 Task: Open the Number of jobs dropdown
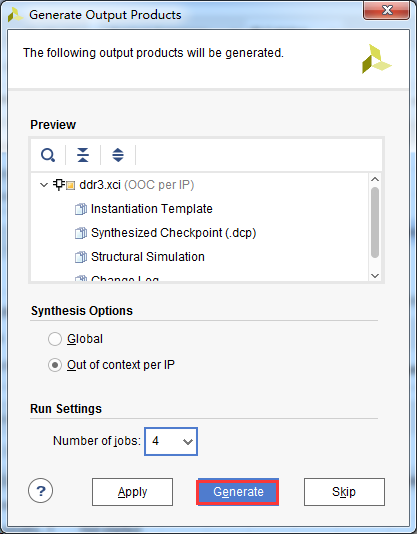tap(171, 441)
